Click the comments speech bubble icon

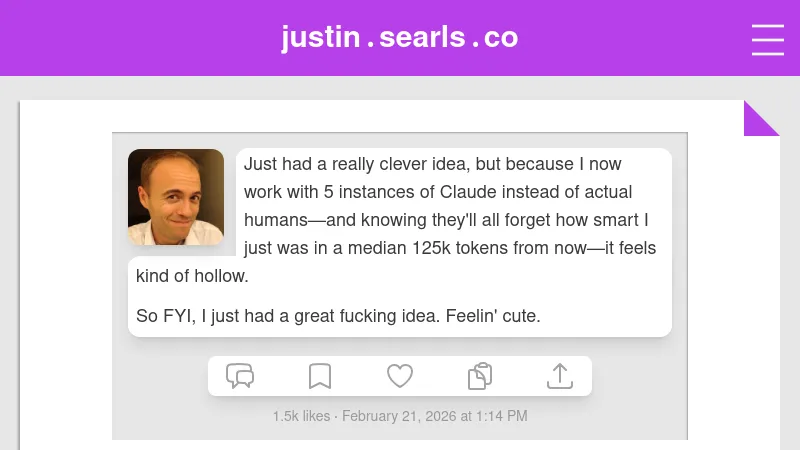tap(240, 376)
